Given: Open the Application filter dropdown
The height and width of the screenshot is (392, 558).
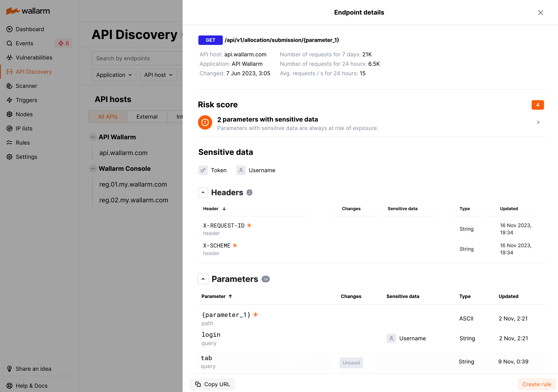Looking at the screenshot, I should click(114, 75).
